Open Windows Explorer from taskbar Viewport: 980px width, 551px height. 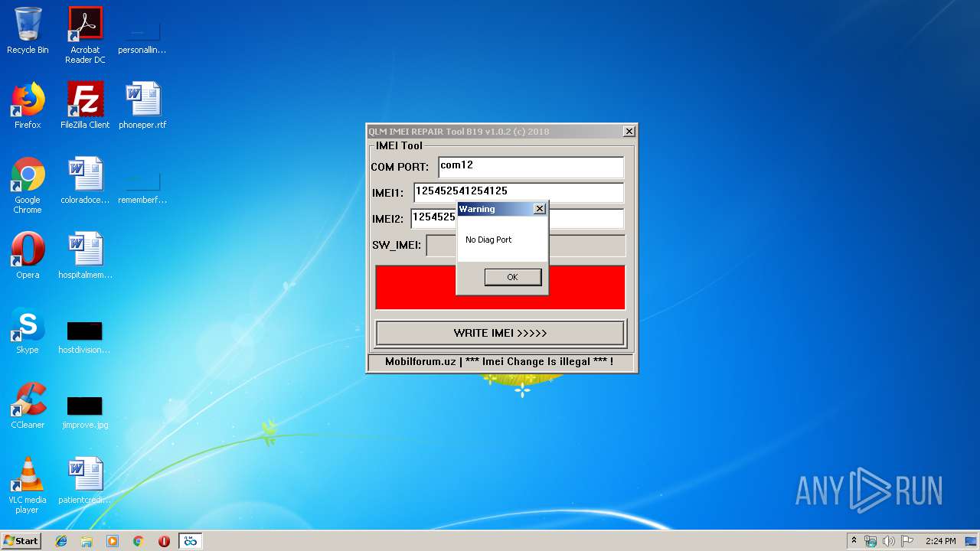(x=87, y=541)
